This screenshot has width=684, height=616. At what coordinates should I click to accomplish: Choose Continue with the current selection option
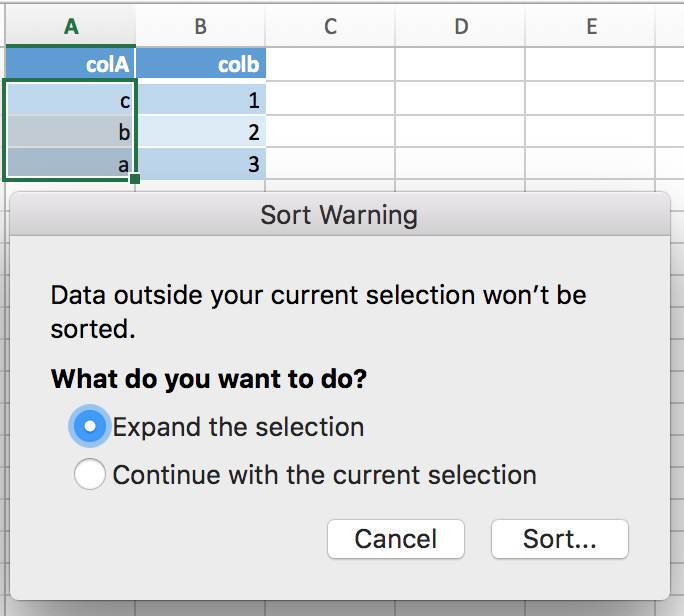[90, 474]
